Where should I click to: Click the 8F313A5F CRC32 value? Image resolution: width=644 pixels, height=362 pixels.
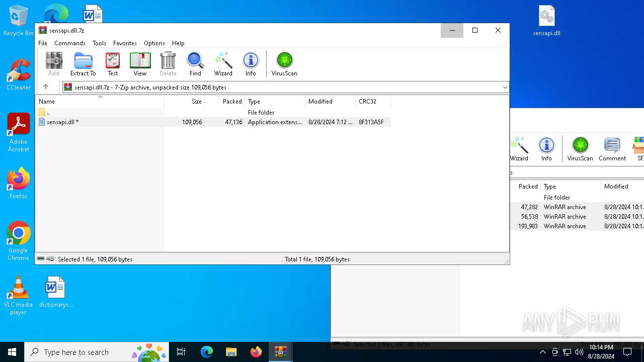[371, 122]
